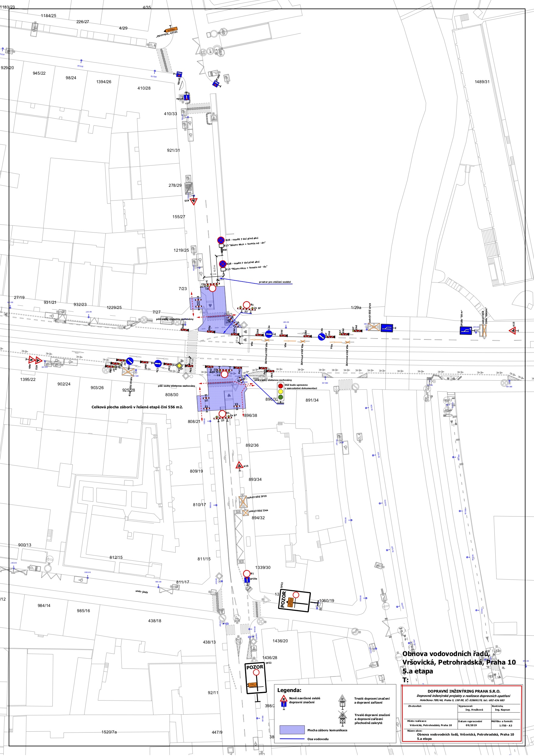Select the large "Obnova vodovodních řadů" heading
The height and width of the screenshot is (756, 534).
(x=446, y=654)
